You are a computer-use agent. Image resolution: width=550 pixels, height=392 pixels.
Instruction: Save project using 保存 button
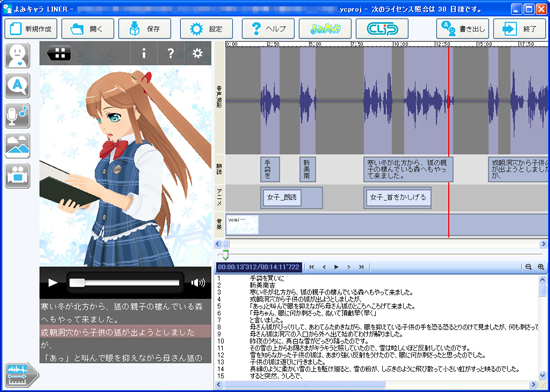(145, 29)
